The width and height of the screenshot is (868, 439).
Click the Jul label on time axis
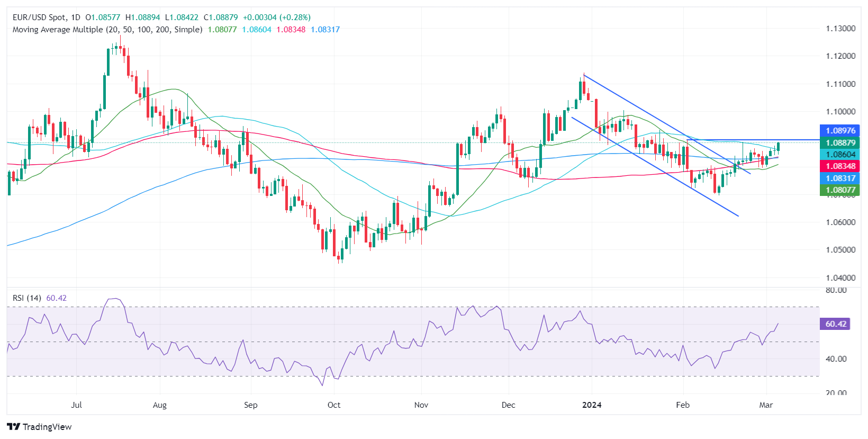pos(77,405)
